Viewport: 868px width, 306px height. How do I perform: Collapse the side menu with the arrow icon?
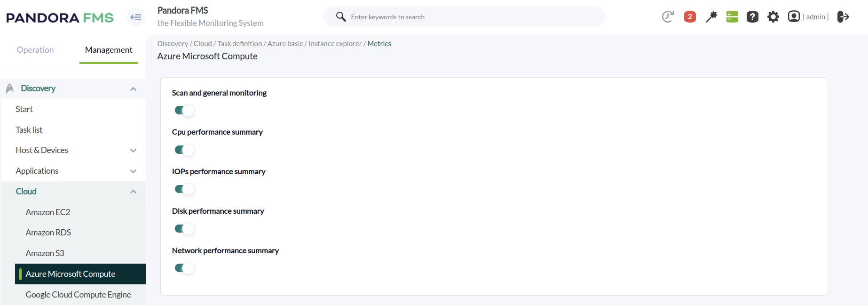135,17
